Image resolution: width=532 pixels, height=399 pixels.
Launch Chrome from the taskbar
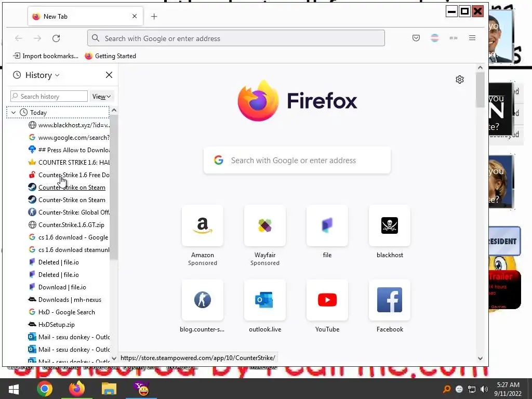tap(45, 389)
